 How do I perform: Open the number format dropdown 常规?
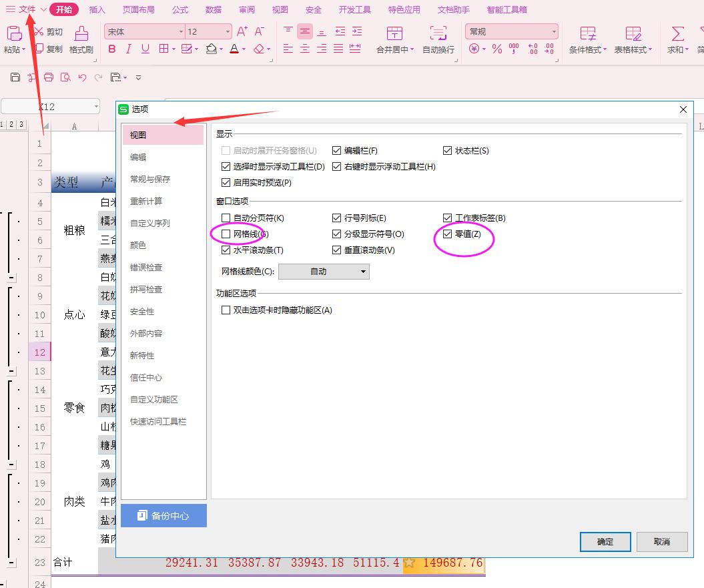pyautogui.click(x=554, y=31)
